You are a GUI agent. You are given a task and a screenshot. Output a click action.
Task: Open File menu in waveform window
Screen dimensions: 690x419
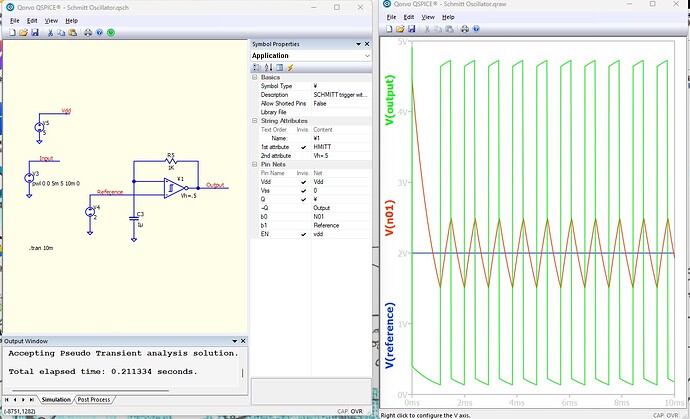(x=391, y=17)
